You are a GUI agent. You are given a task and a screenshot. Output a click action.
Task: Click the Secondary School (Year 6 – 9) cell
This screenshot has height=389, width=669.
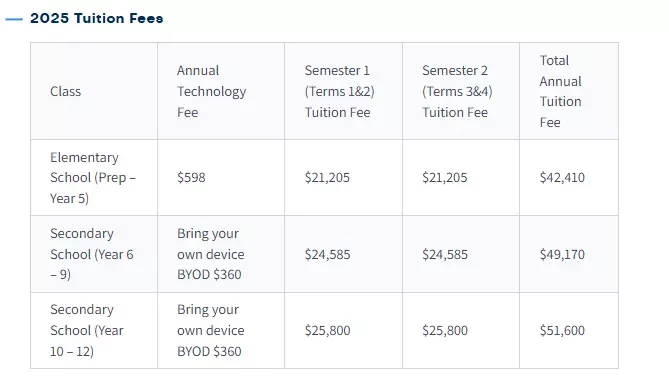[x=94, y=254]
